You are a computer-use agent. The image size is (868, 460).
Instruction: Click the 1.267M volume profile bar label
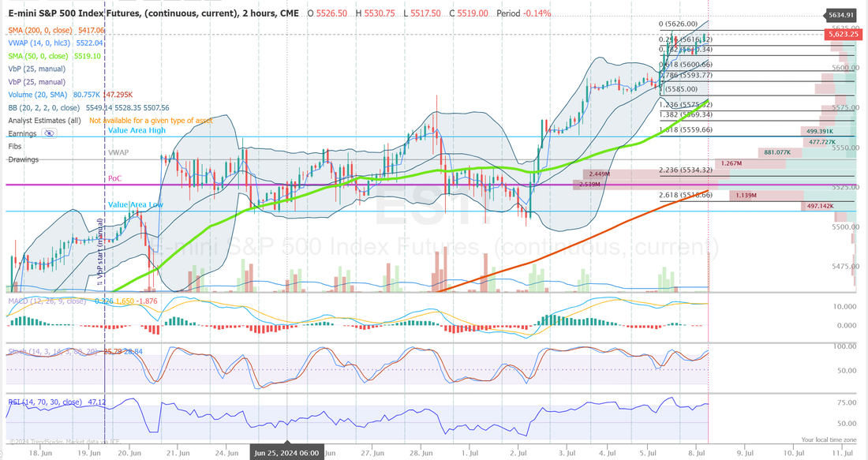coord(731,163)
